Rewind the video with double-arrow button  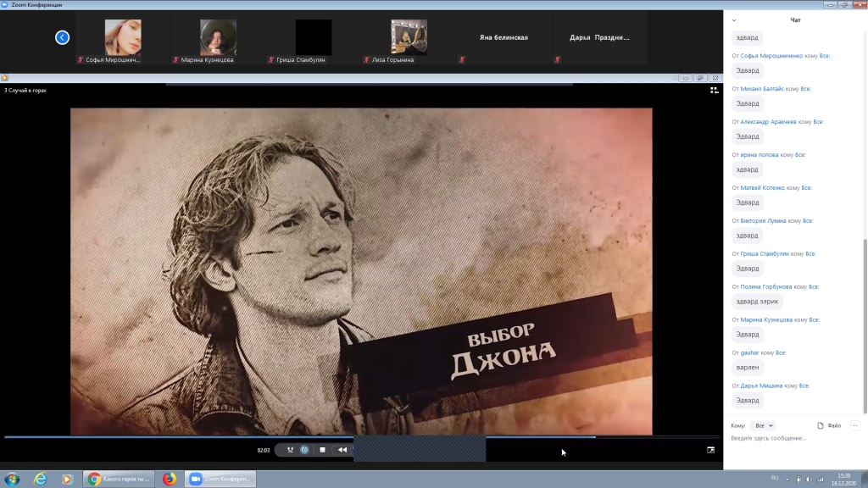[342, 450]
